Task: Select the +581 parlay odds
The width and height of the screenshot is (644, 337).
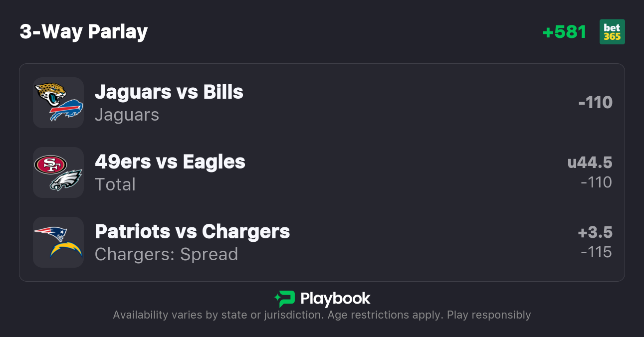Action: (564, 32)
